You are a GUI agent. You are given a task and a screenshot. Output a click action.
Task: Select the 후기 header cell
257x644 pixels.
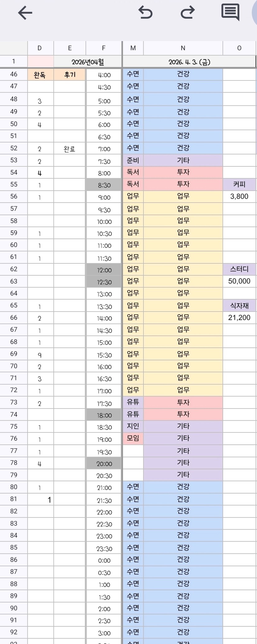(70, 75)
